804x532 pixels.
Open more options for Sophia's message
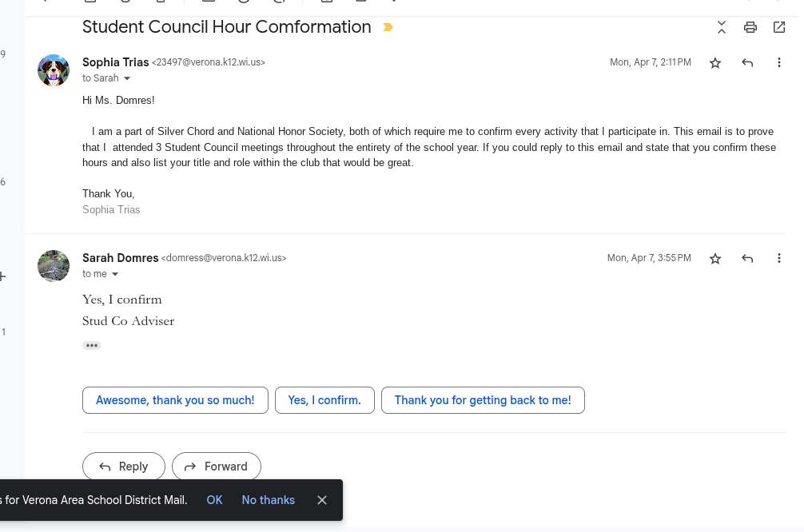point(779,62)
